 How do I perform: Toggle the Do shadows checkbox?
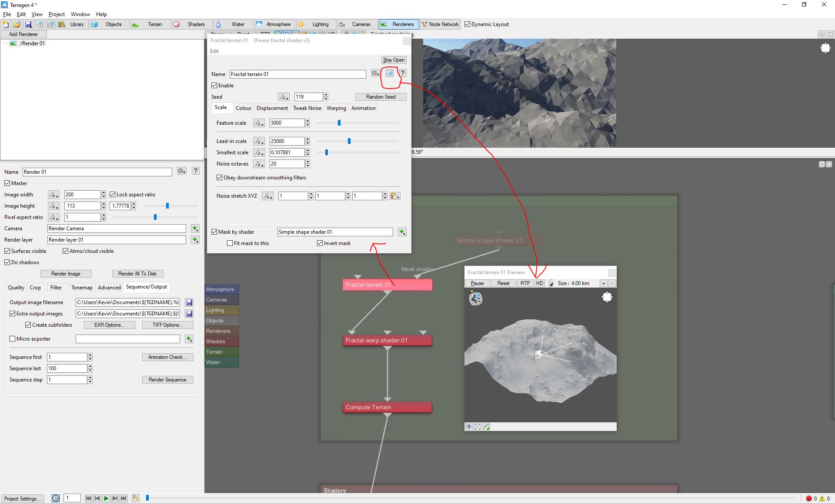(x=7, y=262)
